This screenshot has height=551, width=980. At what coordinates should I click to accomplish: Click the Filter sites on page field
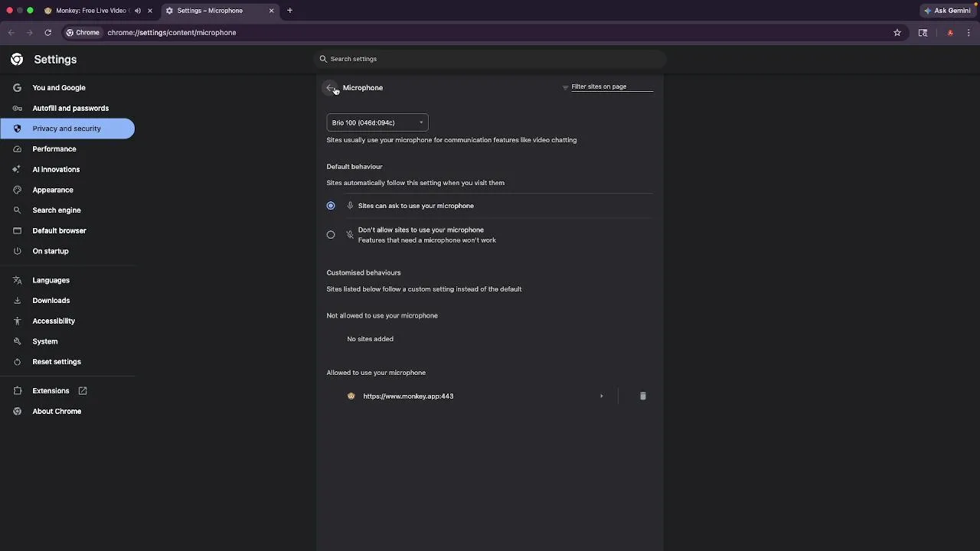[x=612, y=86]
